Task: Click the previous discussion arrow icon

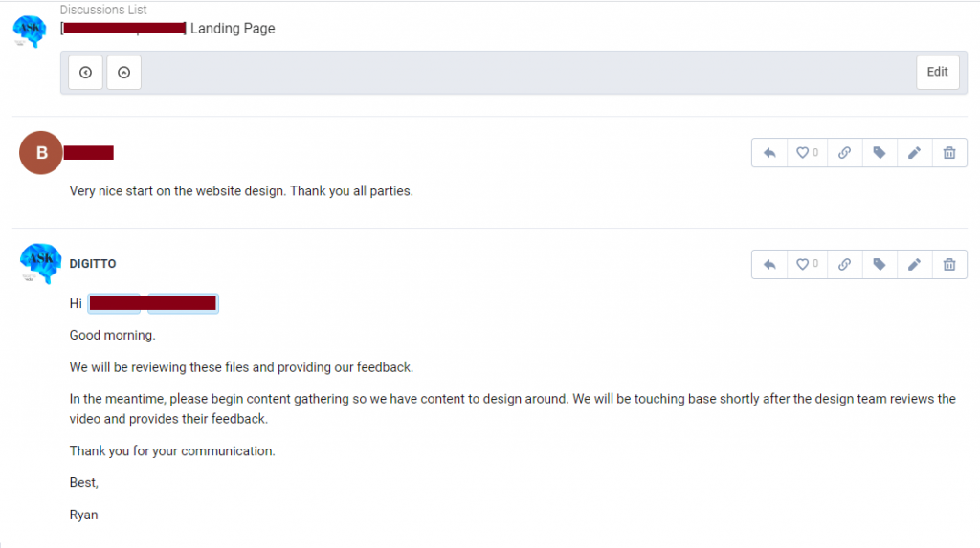Action: pos(85,73)
